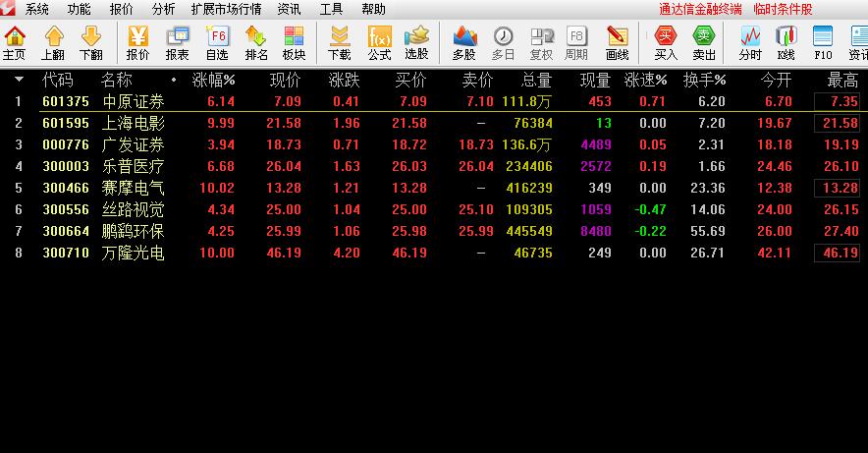This screenshot has height=453, width=868.
Task: Click the -0.47 speed cell
Action: tap(650, 209)
